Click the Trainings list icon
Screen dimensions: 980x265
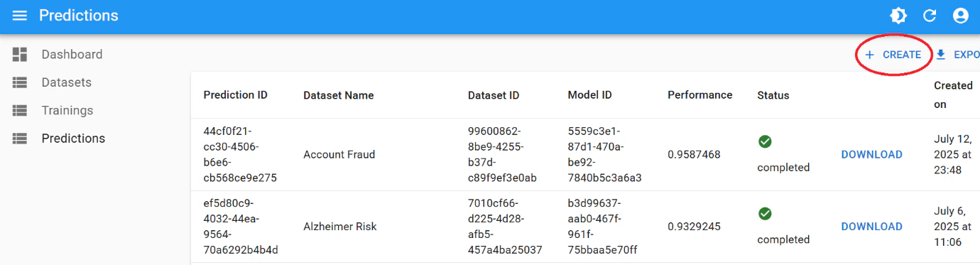pyautogui.click(x=20, y=110)
